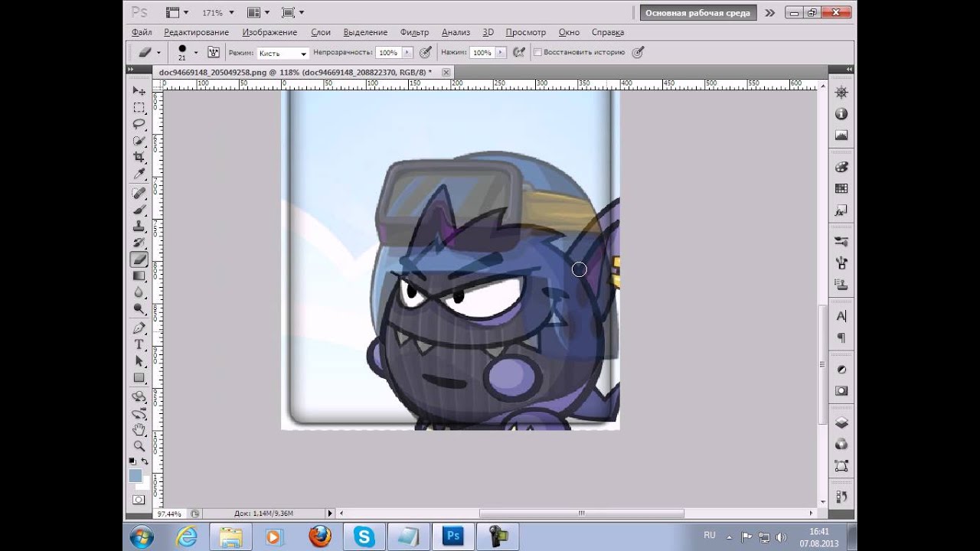The width and height of the screenshot is (980, 551).
Task: Select the Path Selection tool
Action: pyautogui.click(x=139, y=360)
